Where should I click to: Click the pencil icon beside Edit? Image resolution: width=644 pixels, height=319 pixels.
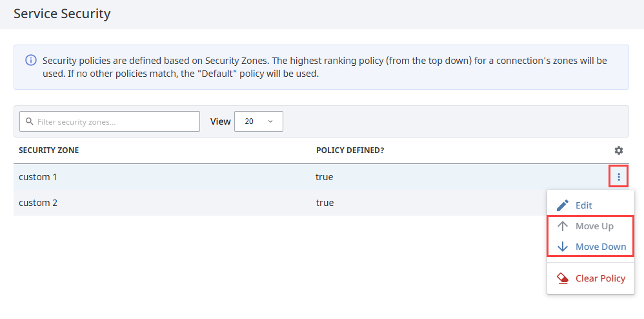click(563, 205)
